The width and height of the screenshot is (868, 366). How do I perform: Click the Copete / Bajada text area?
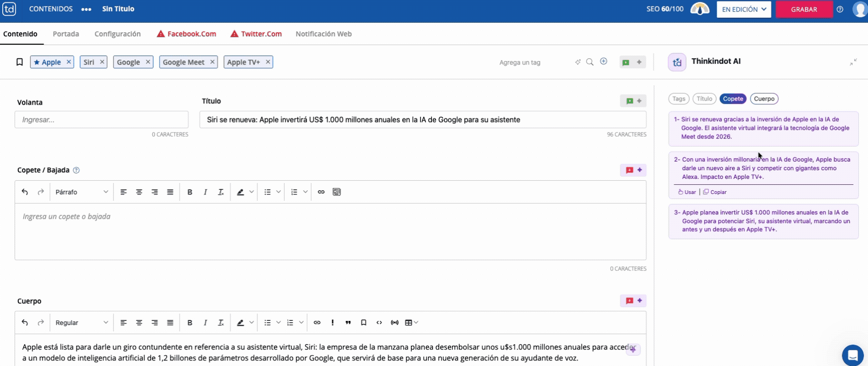pyautogui.click(x=331, y=231)
